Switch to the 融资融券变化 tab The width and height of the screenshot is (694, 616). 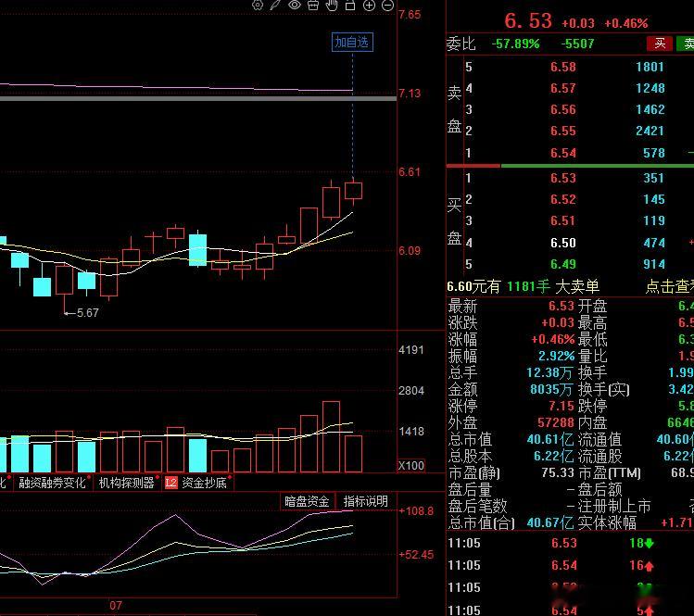[52, 483]
